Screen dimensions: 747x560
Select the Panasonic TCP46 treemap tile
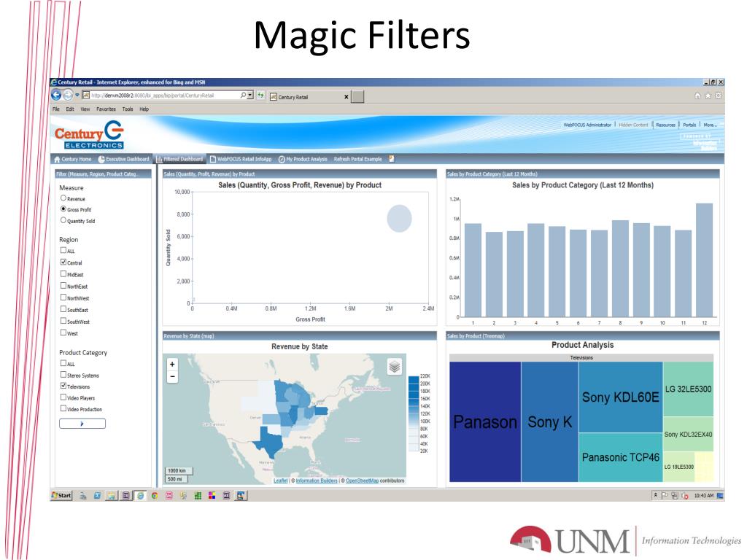(x=621, y=457)
